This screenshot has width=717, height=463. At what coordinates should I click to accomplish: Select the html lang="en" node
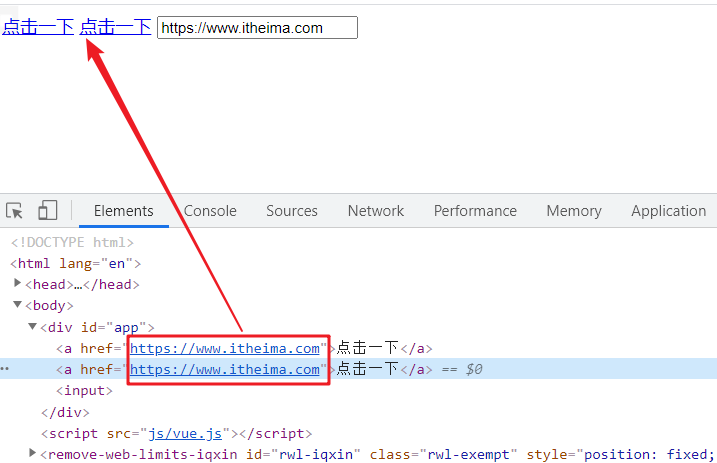[x=76, y=263]
